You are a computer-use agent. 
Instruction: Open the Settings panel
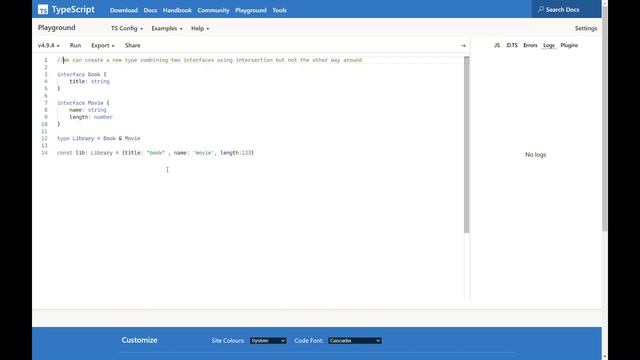(586, 29)
